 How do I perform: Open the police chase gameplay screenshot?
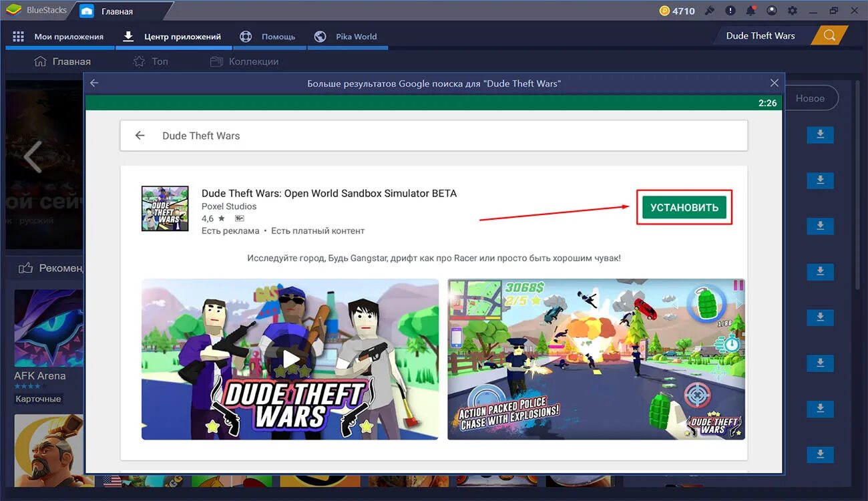click(x=596, y=359)
